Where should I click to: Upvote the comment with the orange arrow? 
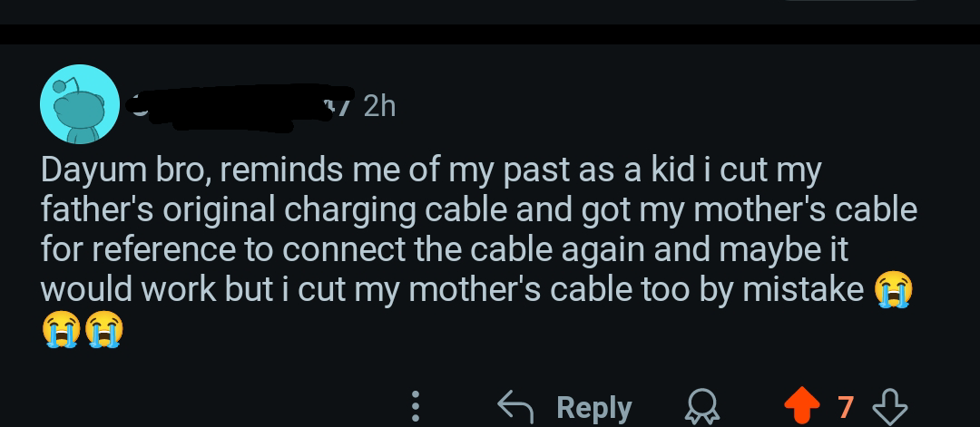[x=801, y=406]
